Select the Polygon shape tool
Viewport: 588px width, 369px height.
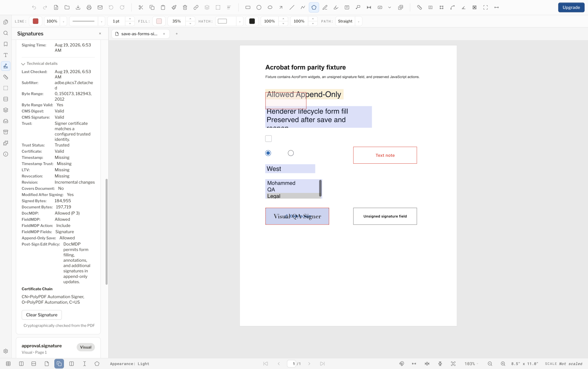(314, 7)
